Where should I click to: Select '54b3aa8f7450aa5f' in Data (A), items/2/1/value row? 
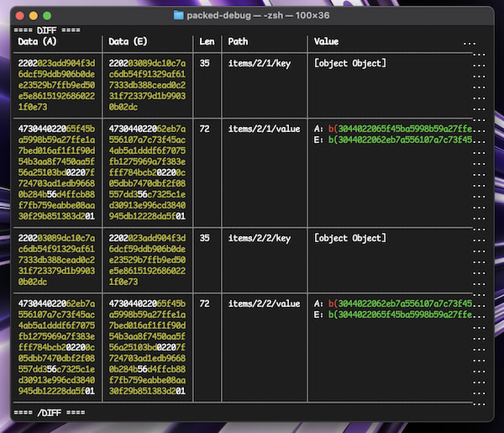(56, 161)
